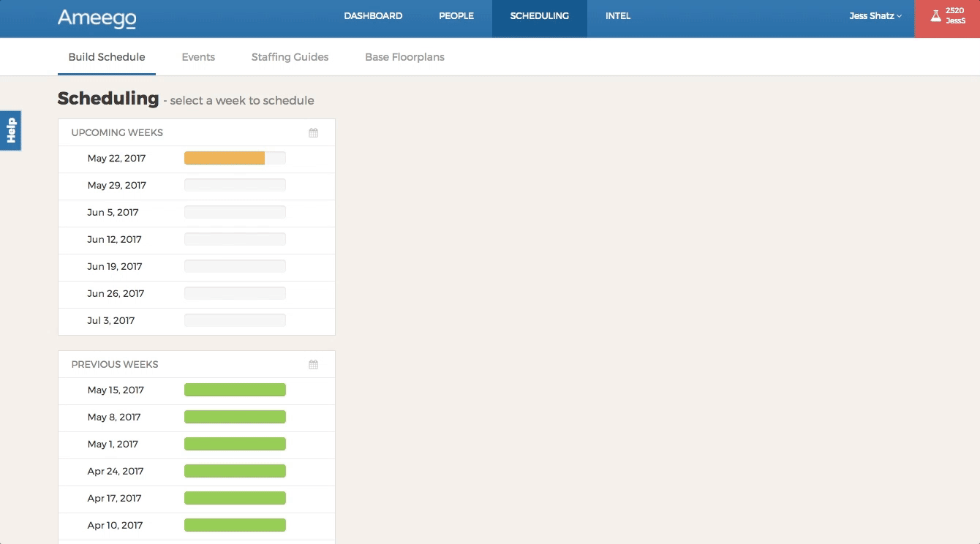Select the week of Jun 19, 2017
980x544 pixels.
tap(197, 267)
